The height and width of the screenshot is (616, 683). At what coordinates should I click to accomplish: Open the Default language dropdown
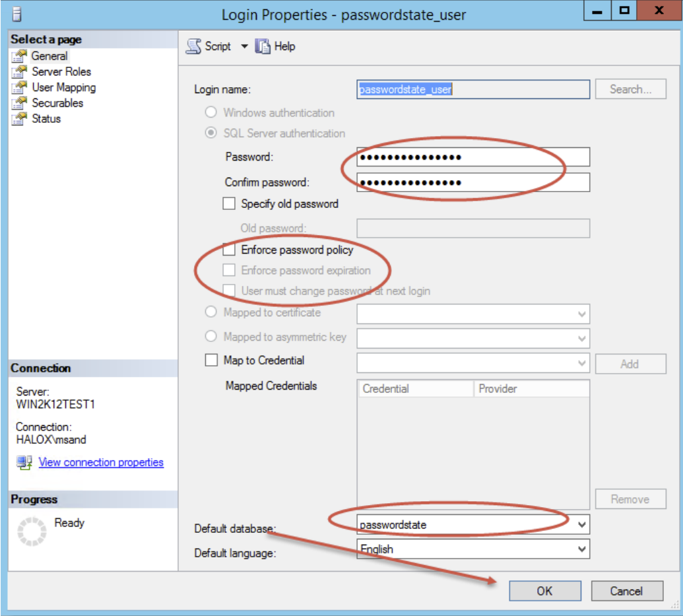581,549
